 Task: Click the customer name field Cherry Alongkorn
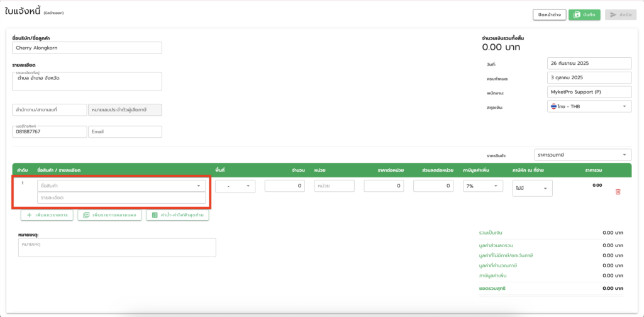87,48
